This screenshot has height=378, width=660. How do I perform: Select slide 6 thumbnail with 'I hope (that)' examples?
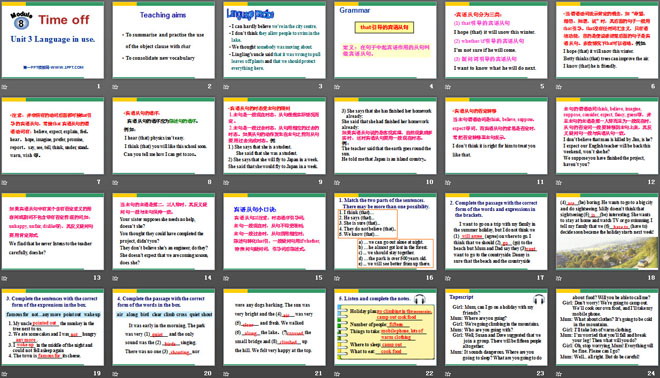(x=607, y=40)
